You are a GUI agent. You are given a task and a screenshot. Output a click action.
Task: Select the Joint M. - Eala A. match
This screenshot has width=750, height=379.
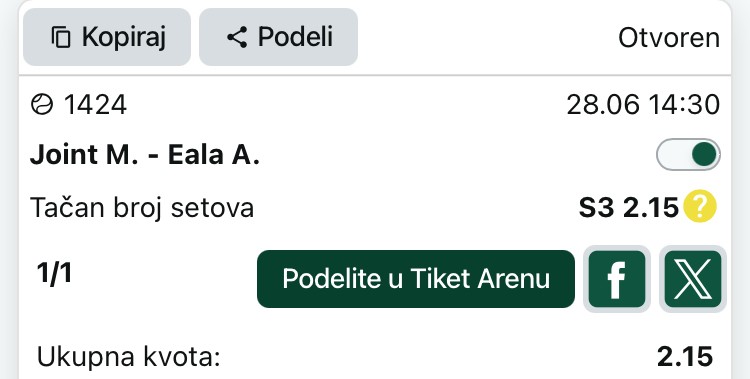pyautogui.click(x=144, y=155)
